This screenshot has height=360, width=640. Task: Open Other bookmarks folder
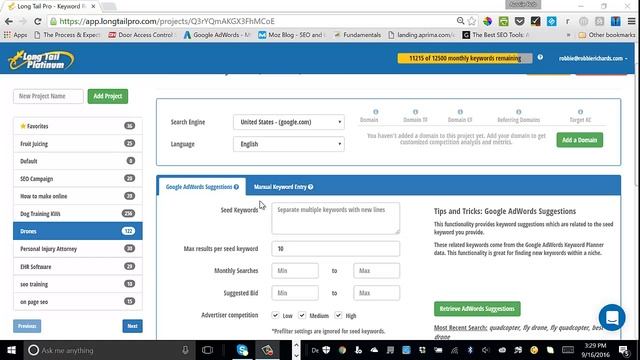pos(607,35)
